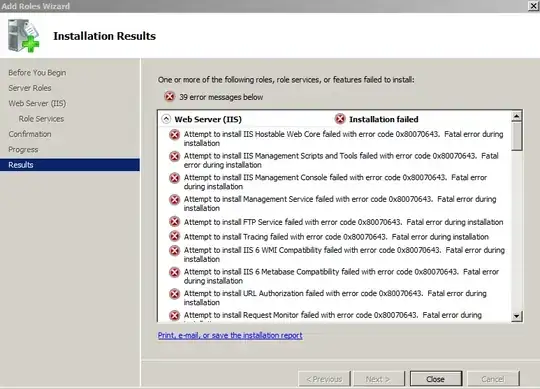Click the Installation failed error icon
This screenshot has width=540, height=389.
[340, 119]
